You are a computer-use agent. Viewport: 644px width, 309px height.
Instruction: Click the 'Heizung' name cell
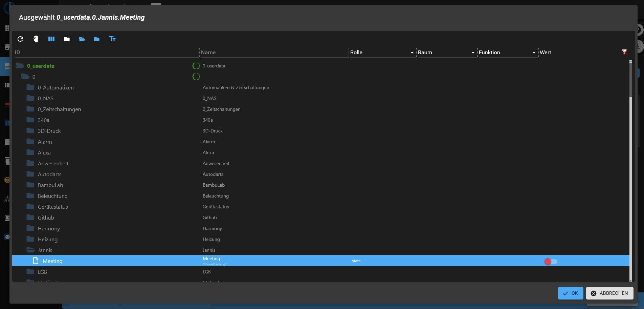[211, 239]
